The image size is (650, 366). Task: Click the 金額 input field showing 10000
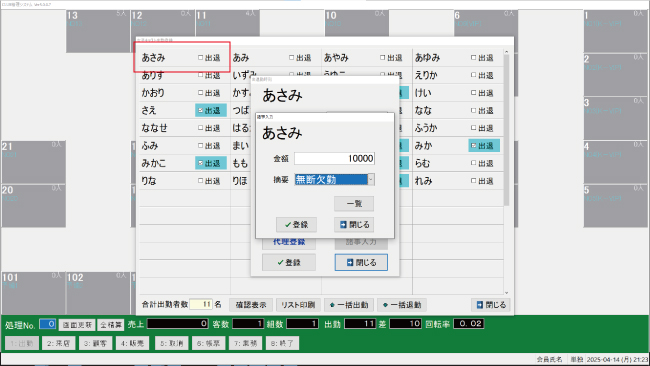(x=335, y=158)
